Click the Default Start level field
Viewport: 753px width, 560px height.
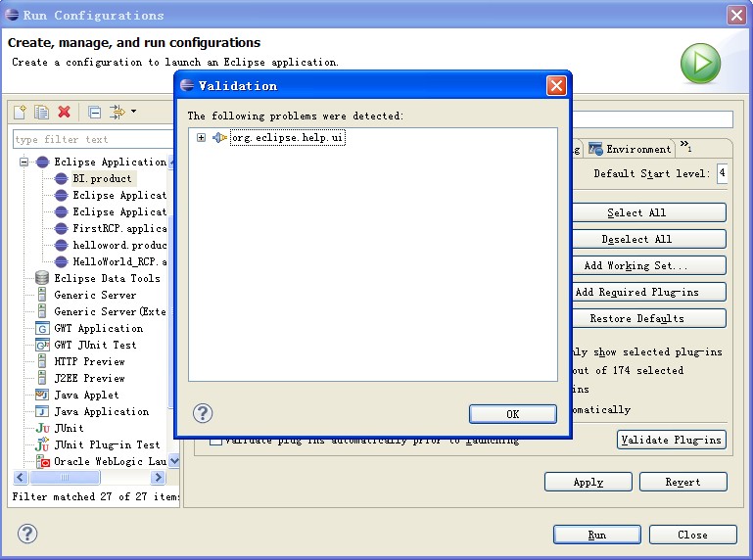722,173
